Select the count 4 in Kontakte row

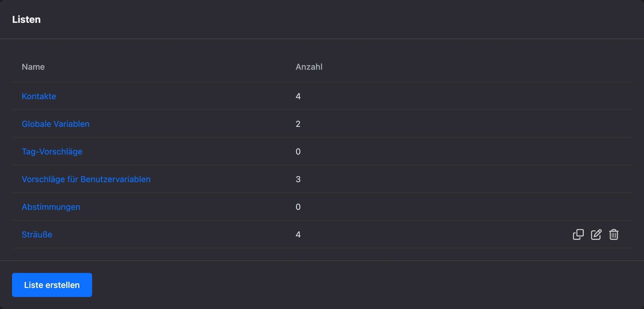point(298,96)
